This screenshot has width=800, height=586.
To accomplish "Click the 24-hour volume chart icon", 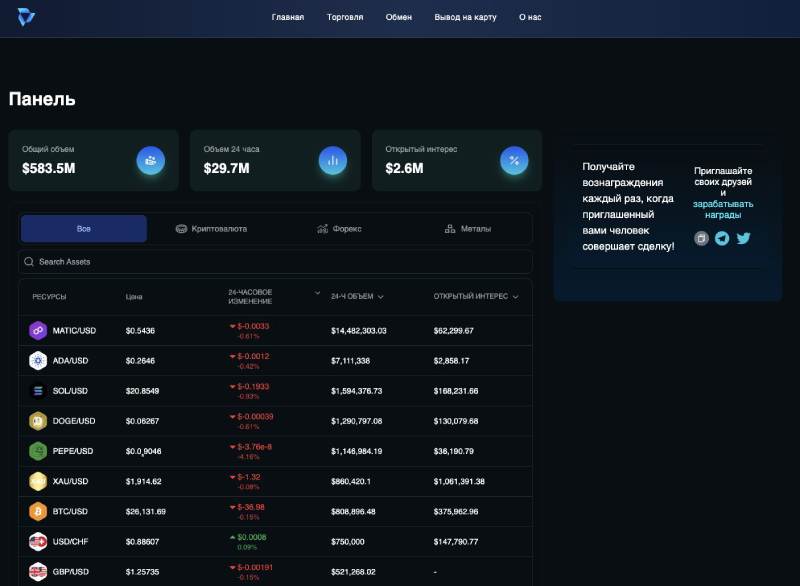I will coord(333,160).
